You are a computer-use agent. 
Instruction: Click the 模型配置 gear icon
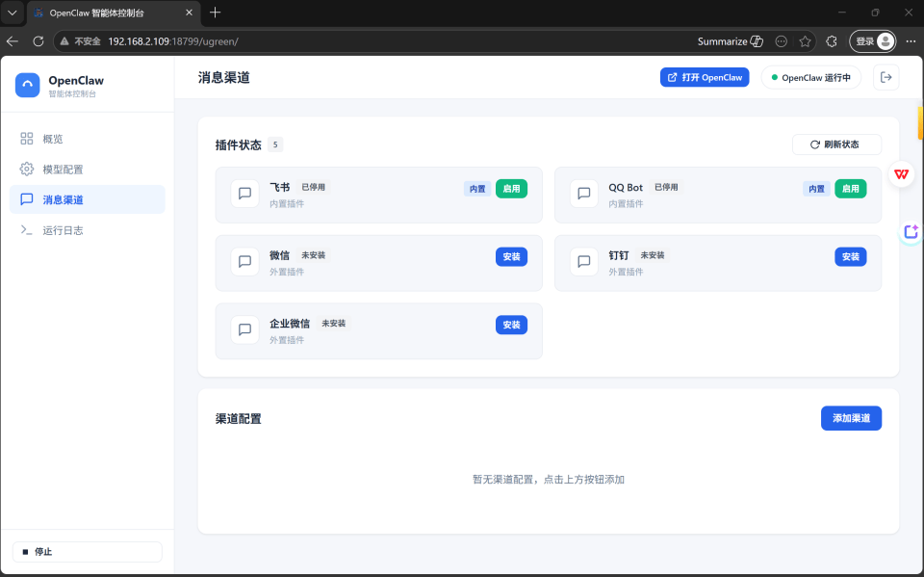[x=27, y=170]
